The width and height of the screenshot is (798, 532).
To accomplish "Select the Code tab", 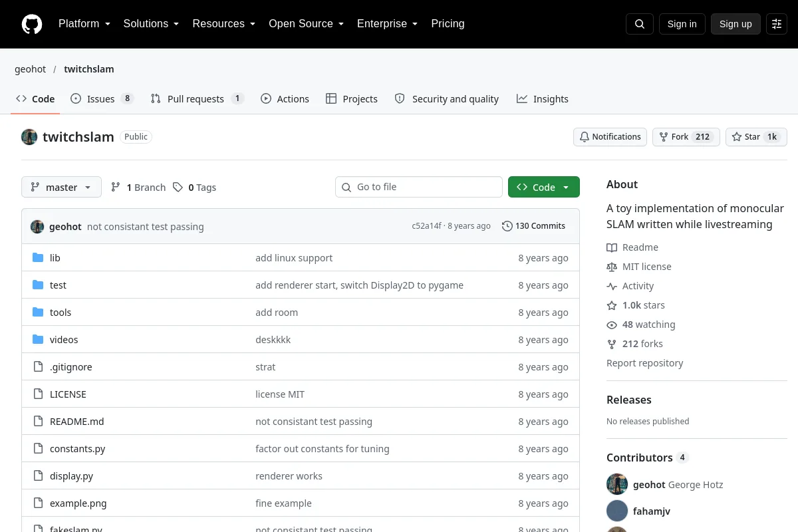I will 36,99.
